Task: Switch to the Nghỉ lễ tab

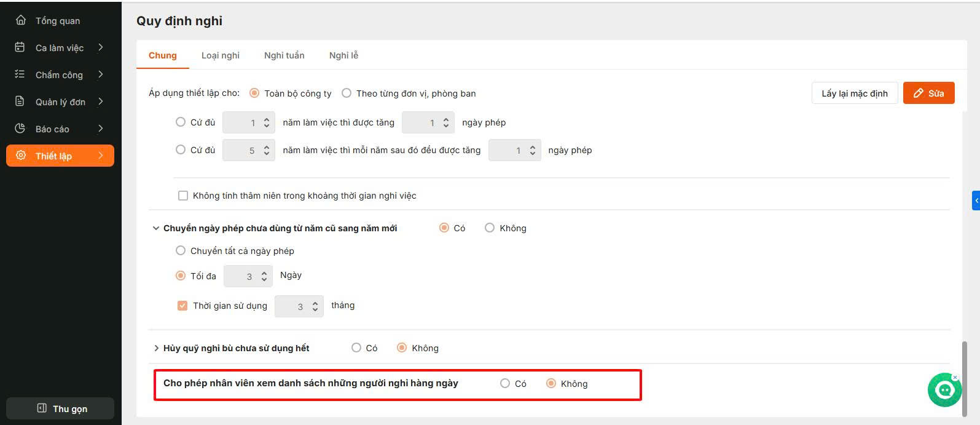Action: coord(343,55)
